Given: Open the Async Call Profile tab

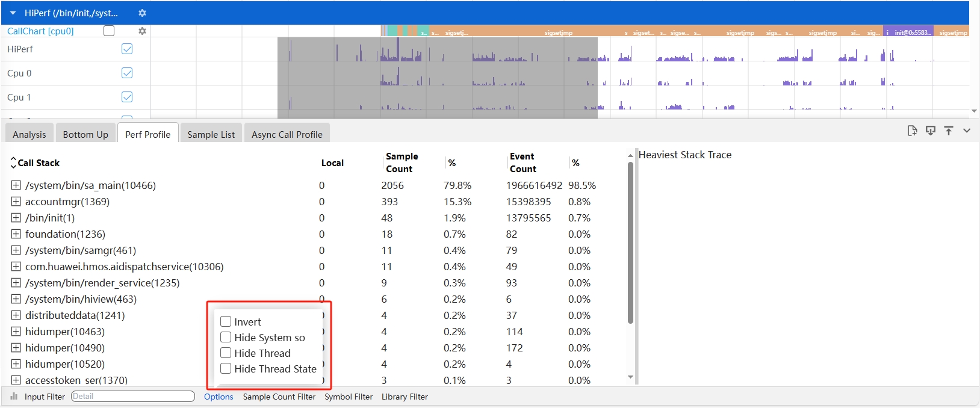Looking at the screenshot, I should pos(287,134).
